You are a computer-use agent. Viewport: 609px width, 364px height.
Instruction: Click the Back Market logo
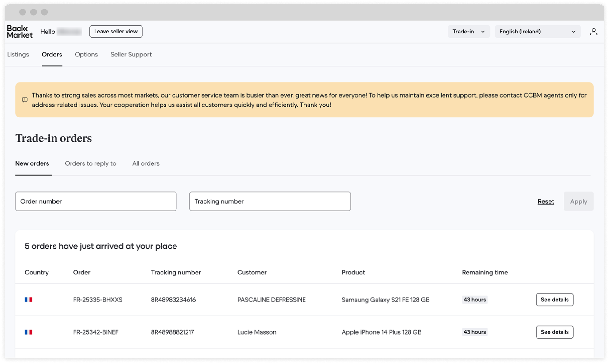pyautogui.click(x=20, y=32)
